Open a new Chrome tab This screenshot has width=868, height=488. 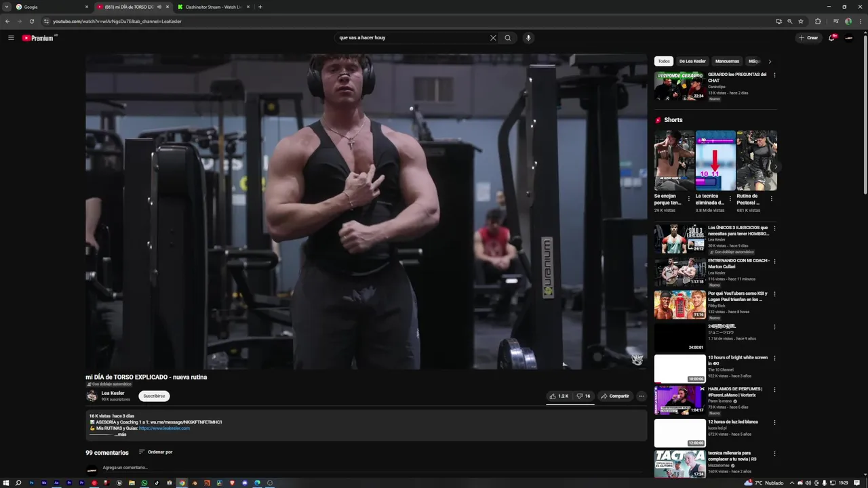click(x=260, y=7)
